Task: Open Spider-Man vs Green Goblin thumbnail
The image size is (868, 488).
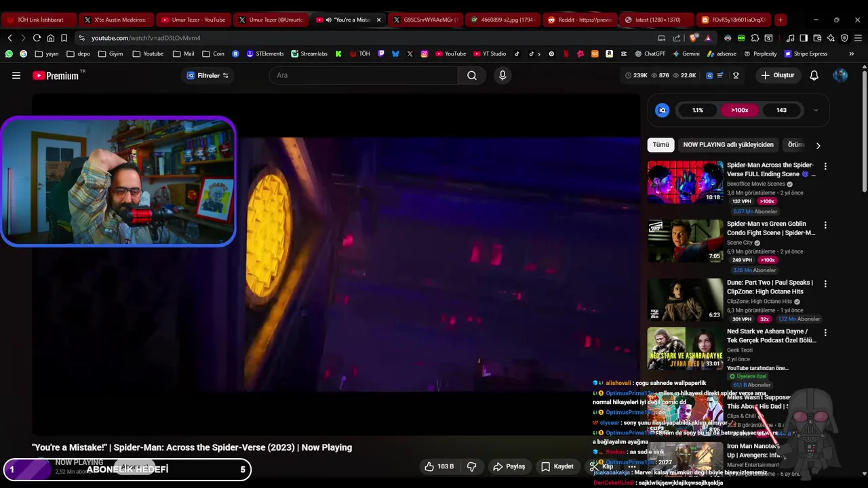Action: [685, 241]
